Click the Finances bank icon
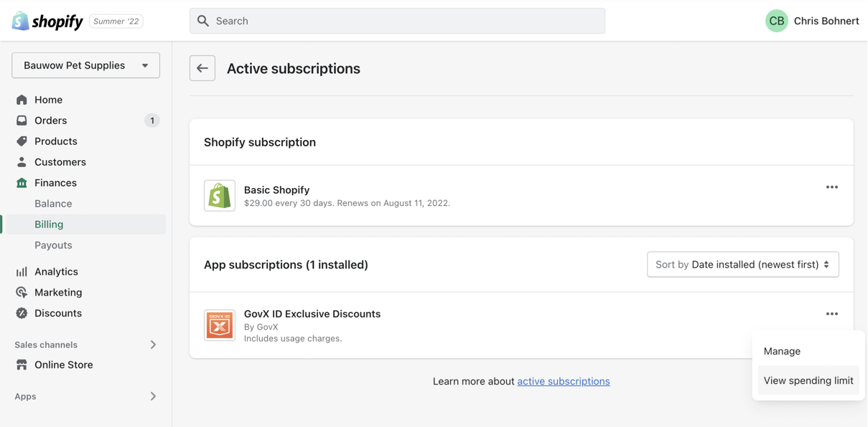 [x=22, y=183]
